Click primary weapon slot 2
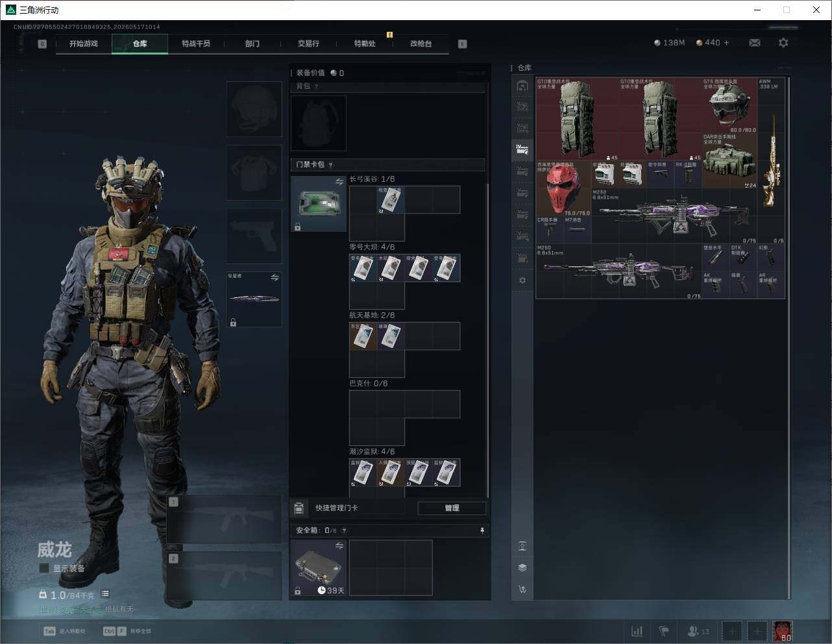832x644 pixels. [225, 576]
